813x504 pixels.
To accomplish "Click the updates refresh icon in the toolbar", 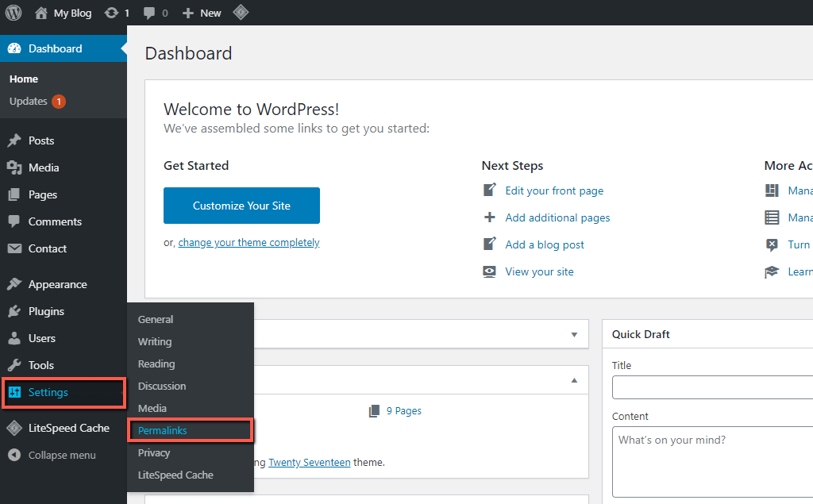I will point(110,12).
